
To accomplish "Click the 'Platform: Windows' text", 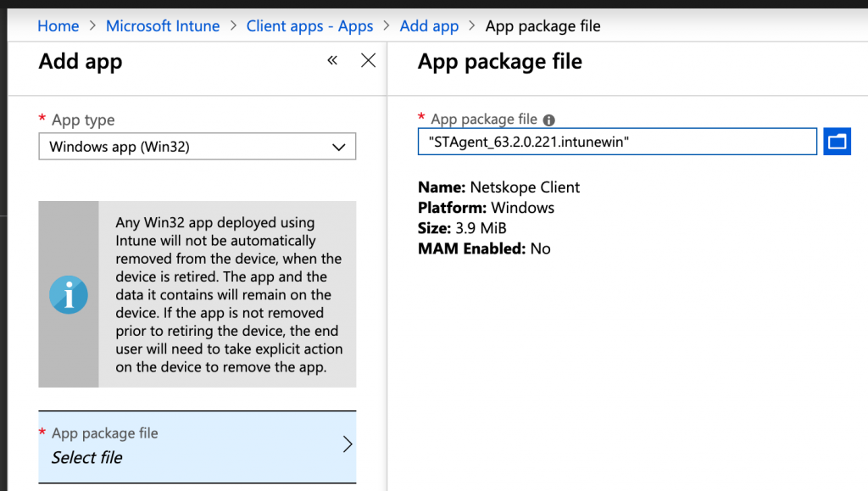I will tap(486, 208).
